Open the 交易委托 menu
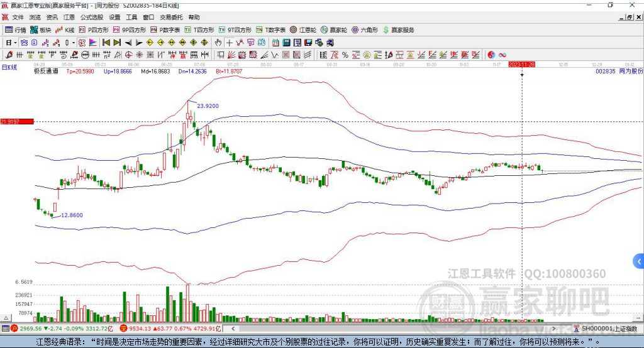The image size is (644, 348). [x=171, y=17]
